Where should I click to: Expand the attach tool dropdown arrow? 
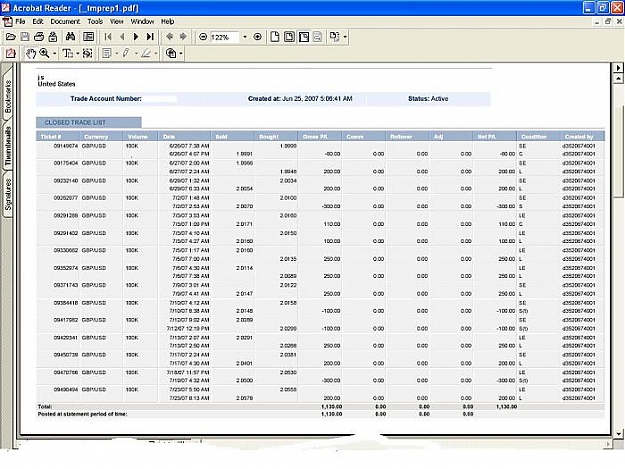(181, 53)
